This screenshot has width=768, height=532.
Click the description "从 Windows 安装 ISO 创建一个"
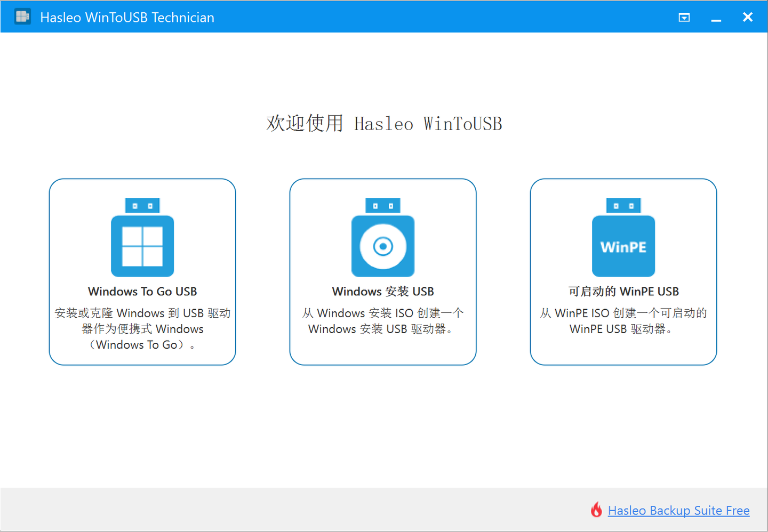383,313
